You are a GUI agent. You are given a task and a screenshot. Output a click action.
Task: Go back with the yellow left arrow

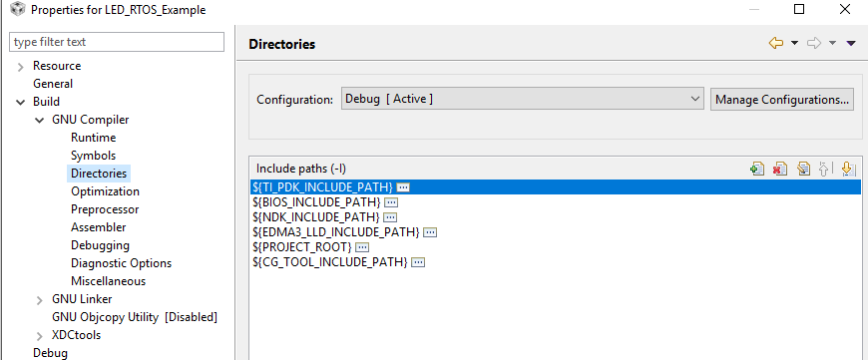(x=775, y=43)
